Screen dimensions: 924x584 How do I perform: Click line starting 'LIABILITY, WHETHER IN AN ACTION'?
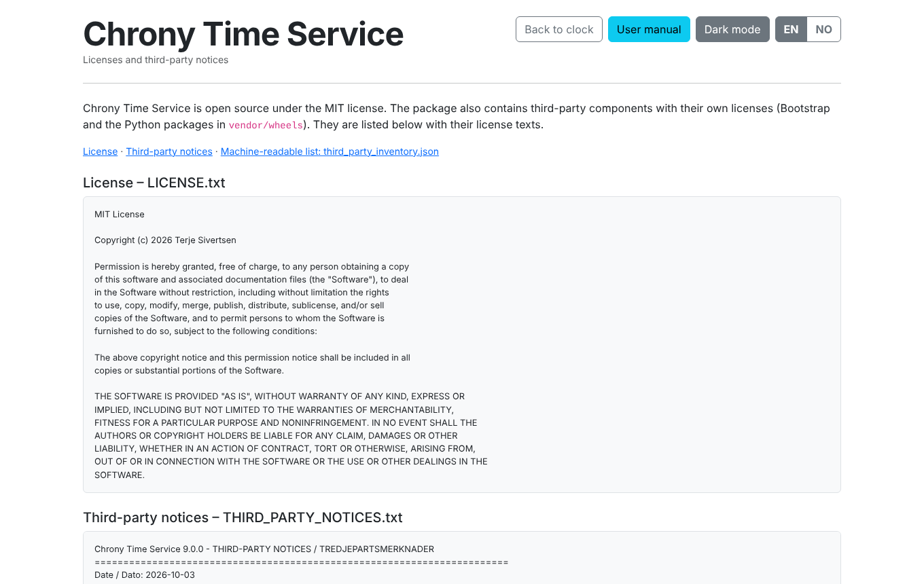click(285, 449)
